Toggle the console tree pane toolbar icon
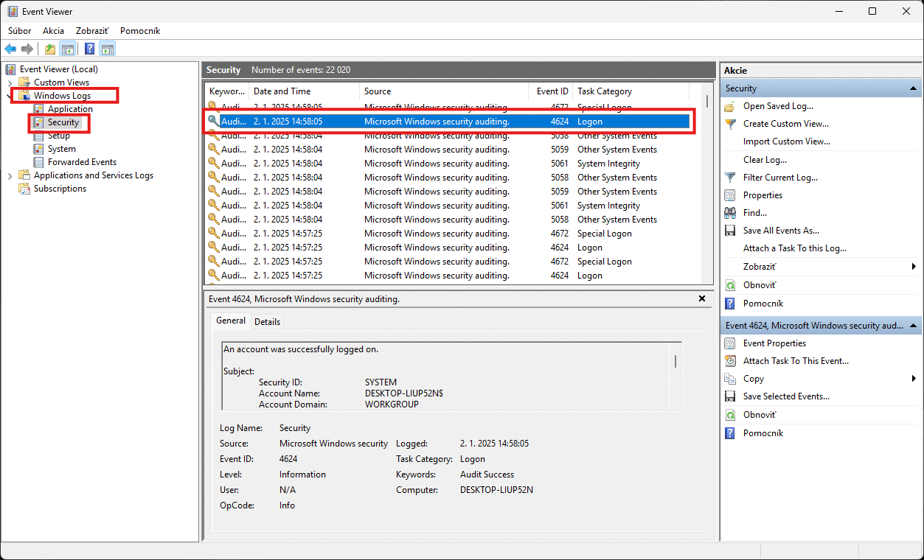The image size is (924, 560). click(68, 49)
